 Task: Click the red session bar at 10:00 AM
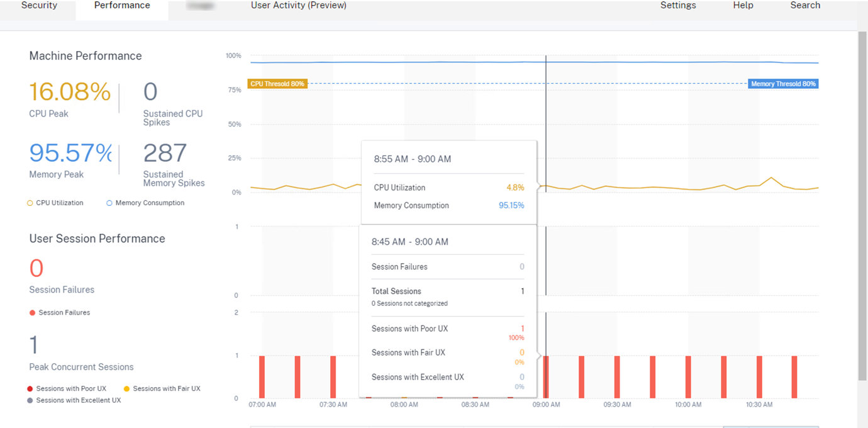tap(688, 376)
